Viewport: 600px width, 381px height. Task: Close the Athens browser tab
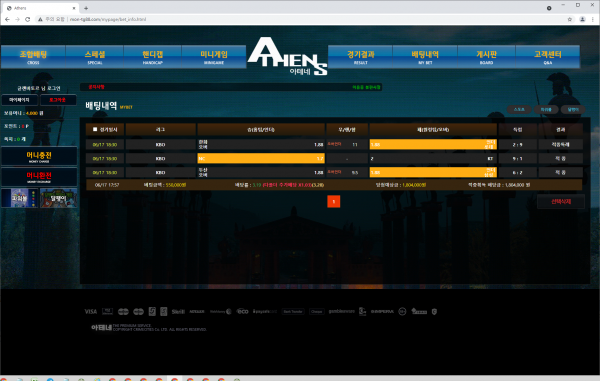74,8
